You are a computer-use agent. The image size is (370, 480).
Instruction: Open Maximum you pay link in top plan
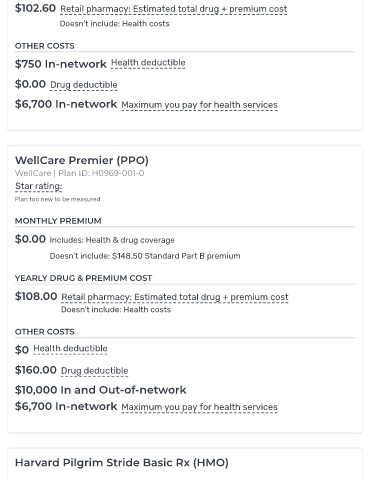pyautogui.click(x=199, y=105)
